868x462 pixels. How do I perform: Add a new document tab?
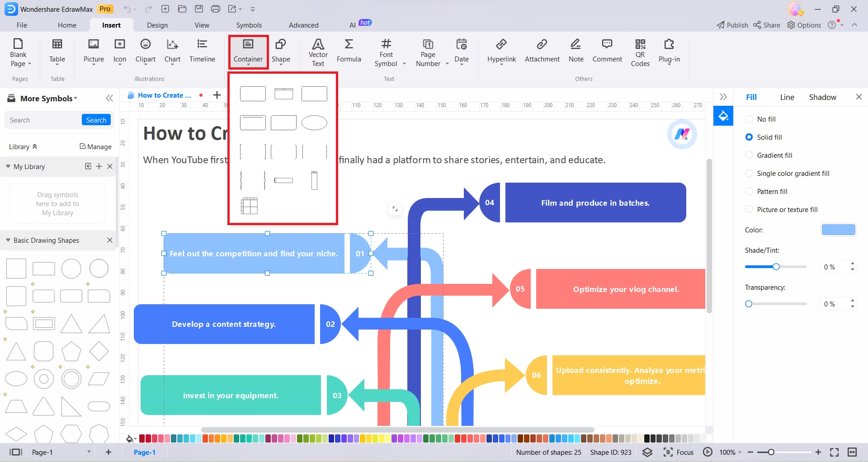coord(217,95)
